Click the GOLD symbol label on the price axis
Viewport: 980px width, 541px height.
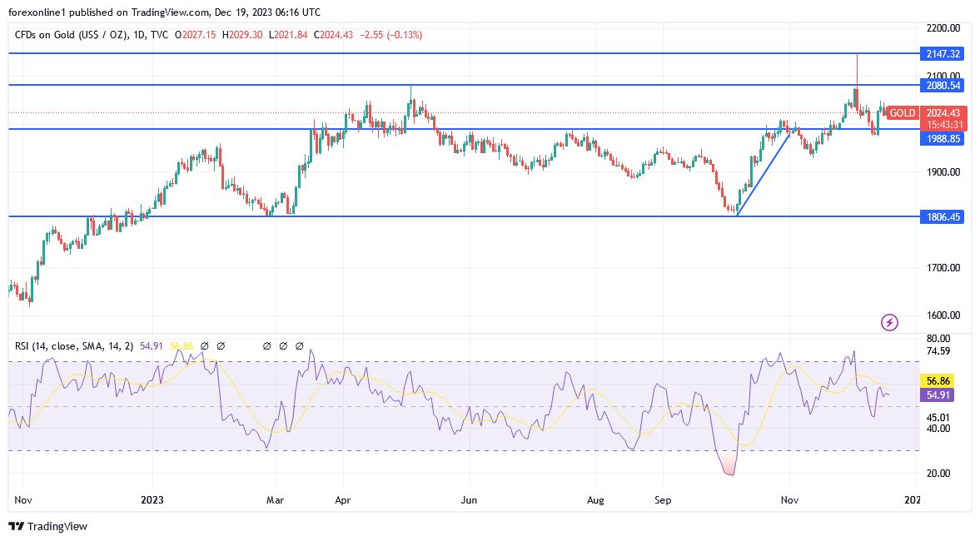click(903, 113)
